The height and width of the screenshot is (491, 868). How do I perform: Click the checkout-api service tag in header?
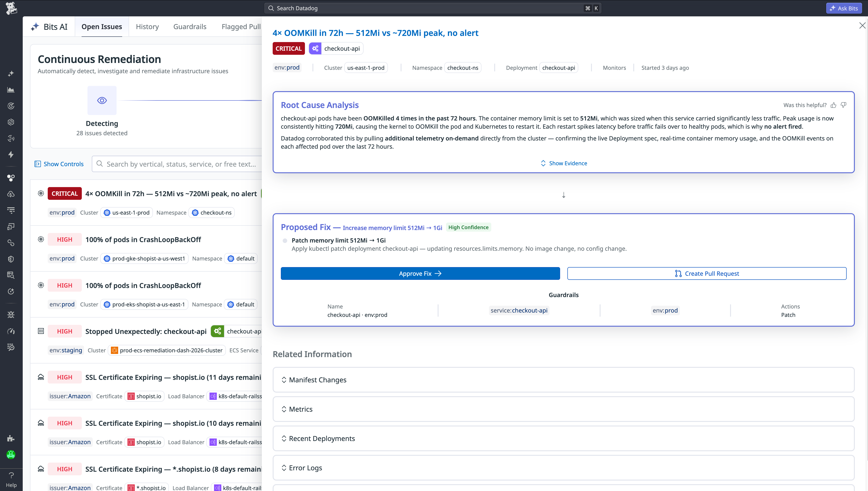[x=336, y=48]
